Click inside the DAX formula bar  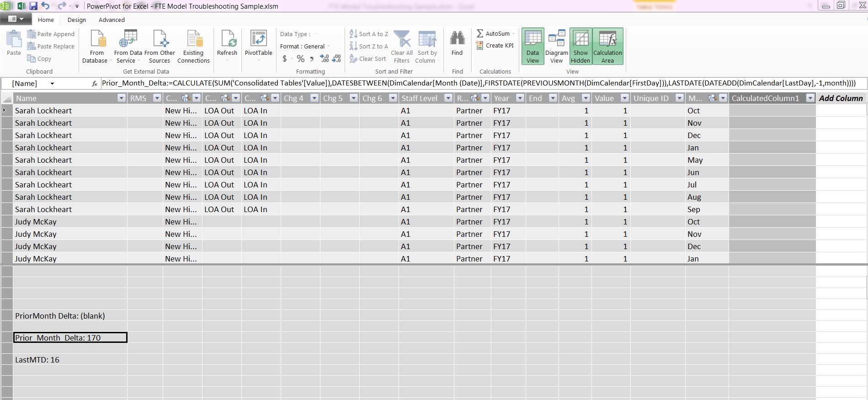pyautogui.click(x=483, y=83)
